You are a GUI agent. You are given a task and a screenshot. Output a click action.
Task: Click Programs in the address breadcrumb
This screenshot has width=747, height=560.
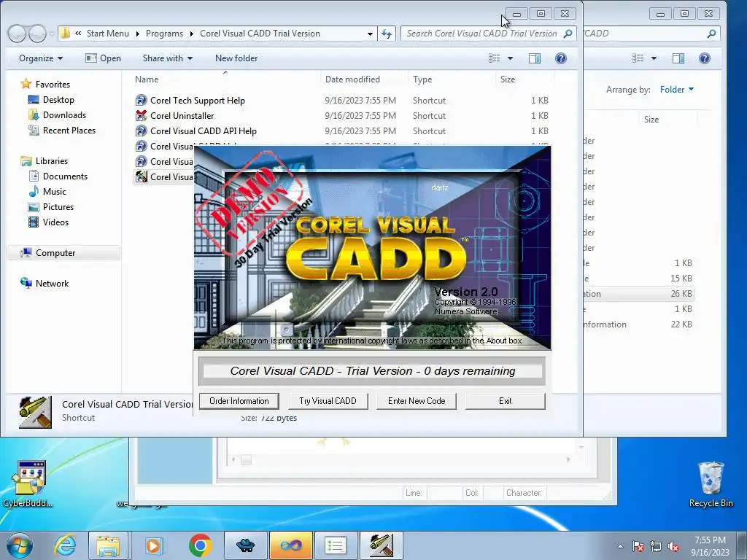click(x=164, y=34)
